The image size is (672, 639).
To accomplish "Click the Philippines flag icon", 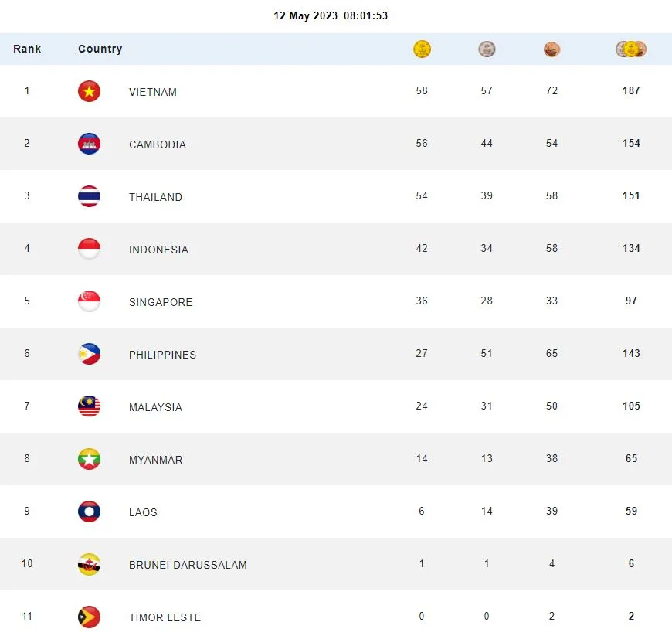I will (x=89, y=354).
